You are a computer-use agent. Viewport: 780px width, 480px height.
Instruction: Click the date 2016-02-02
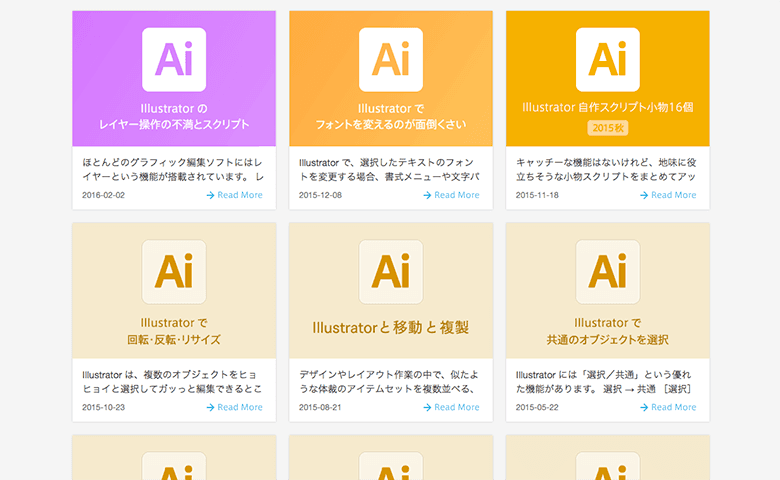(103, 195)
